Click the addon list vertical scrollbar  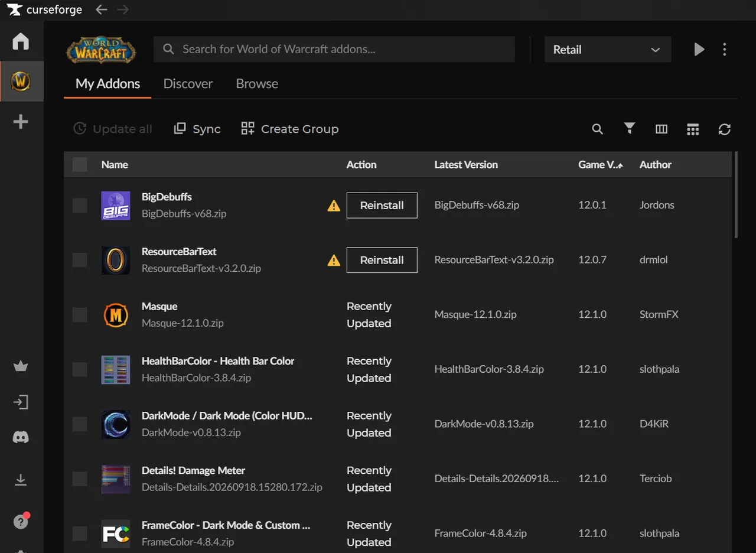point(736,195)
